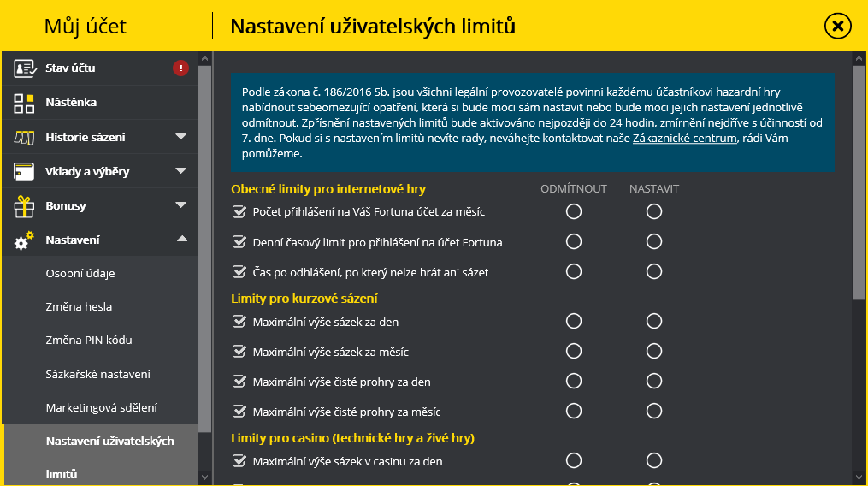The height and width of the screenshot is (486, 868).
Task: Open the Marketingová sdělení link in sidebar
Action: coord(101,408)
